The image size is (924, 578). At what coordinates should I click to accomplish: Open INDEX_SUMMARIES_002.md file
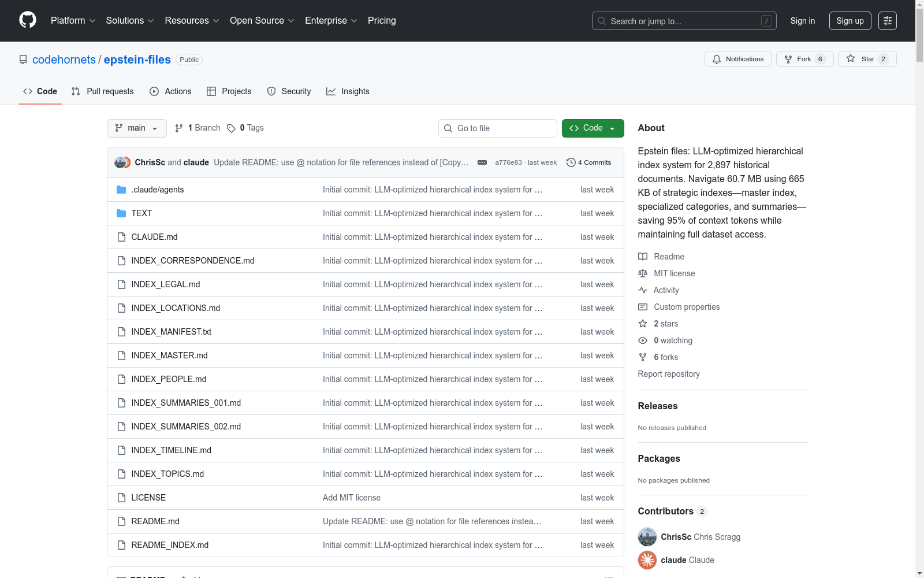(186, 427)
